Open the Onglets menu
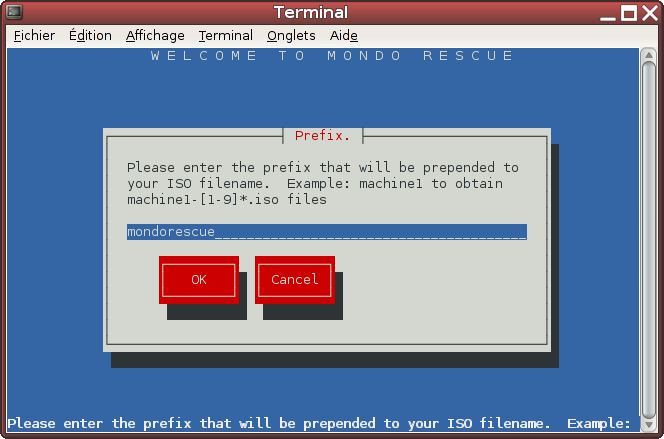 [x=291, y=36]
